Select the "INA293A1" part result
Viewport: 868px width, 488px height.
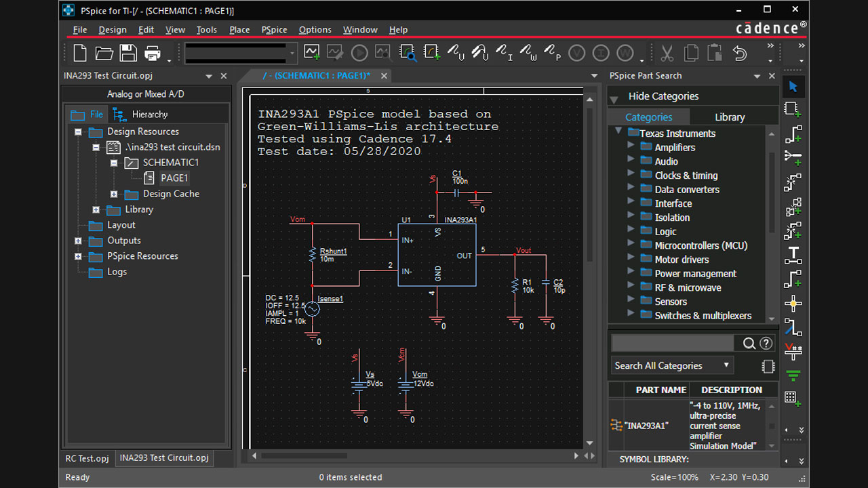[646, 426]
